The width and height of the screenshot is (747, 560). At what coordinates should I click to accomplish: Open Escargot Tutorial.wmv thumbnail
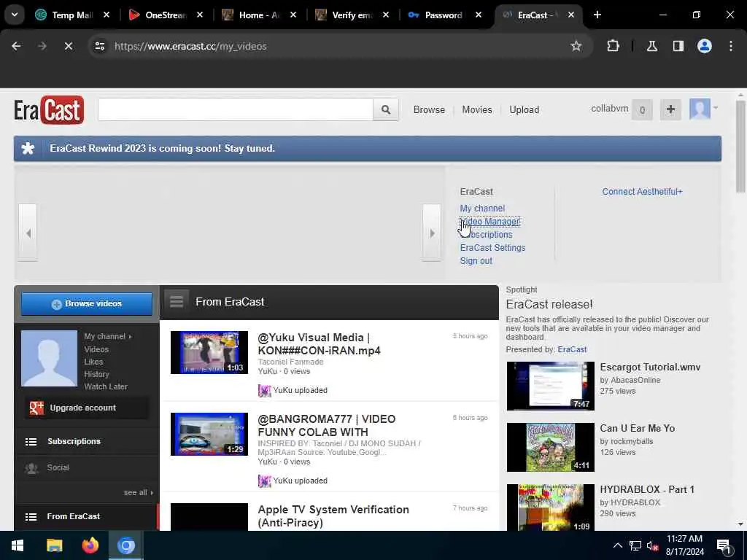point(550,386)
